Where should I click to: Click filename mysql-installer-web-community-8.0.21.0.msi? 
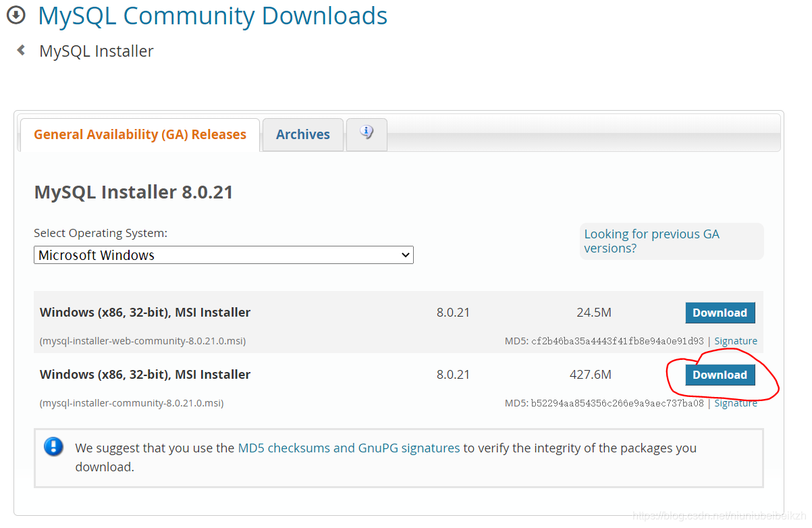point(142,341)
